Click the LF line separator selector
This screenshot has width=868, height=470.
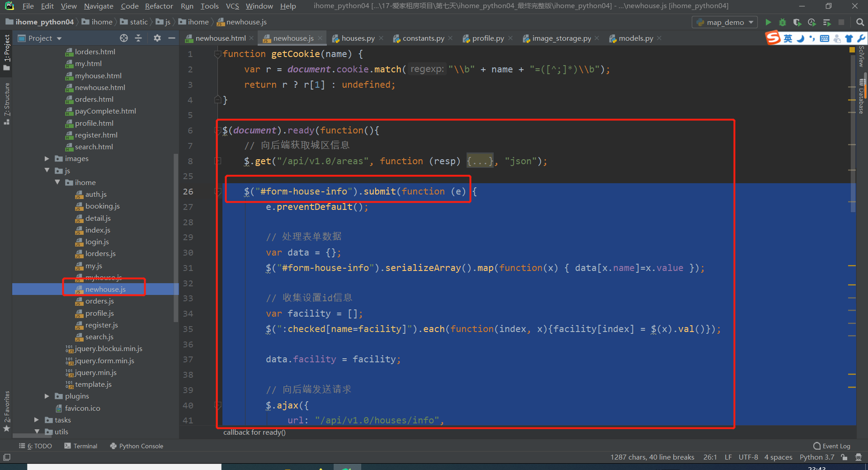click(728, 457)
